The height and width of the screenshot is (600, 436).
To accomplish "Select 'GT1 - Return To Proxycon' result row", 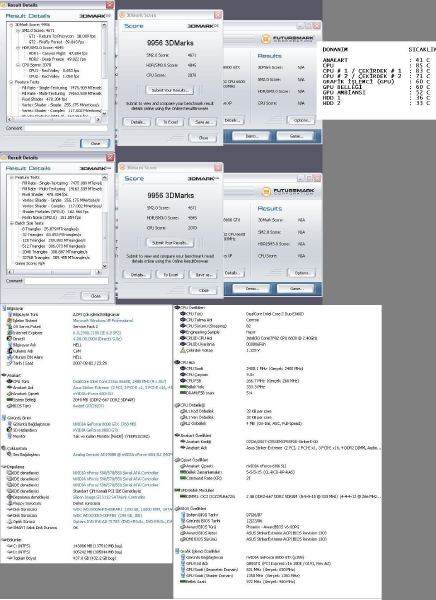I will (x=62, y=36).
